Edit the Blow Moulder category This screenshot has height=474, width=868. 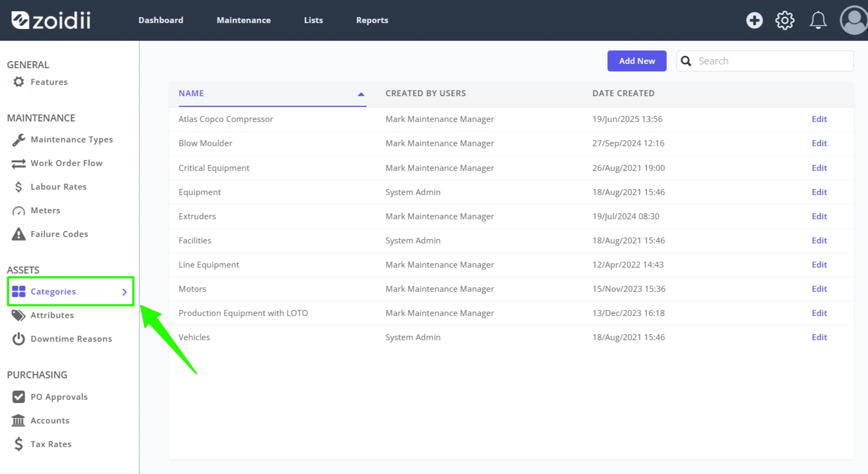coord(819,143)
